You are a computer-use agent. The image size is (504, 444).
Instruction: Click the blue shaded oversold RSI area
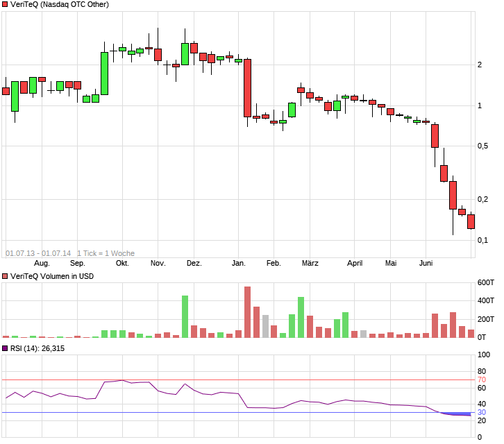458,413
